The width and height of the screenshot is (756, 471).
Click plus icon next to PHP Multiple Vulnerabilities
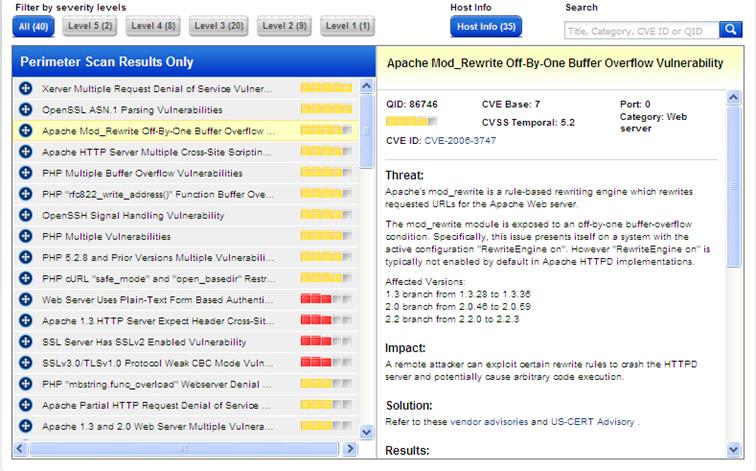[26, 236]
